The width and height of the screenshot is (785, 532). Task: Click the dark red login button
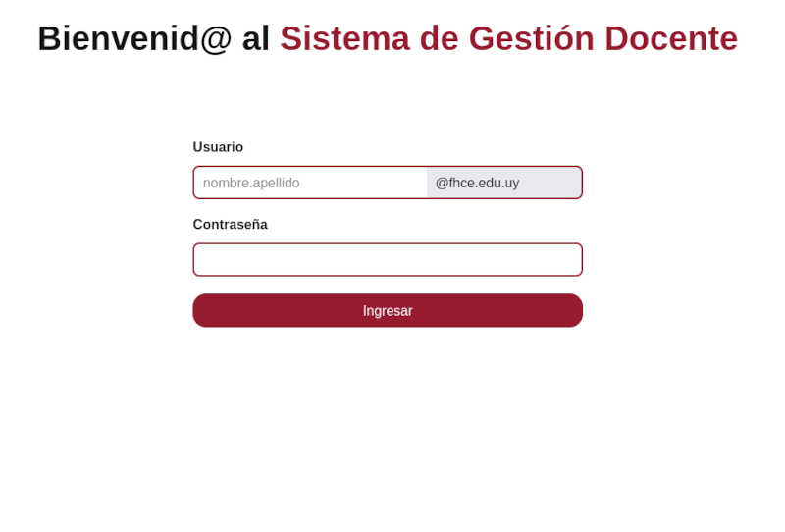click(x=388, y=311)
